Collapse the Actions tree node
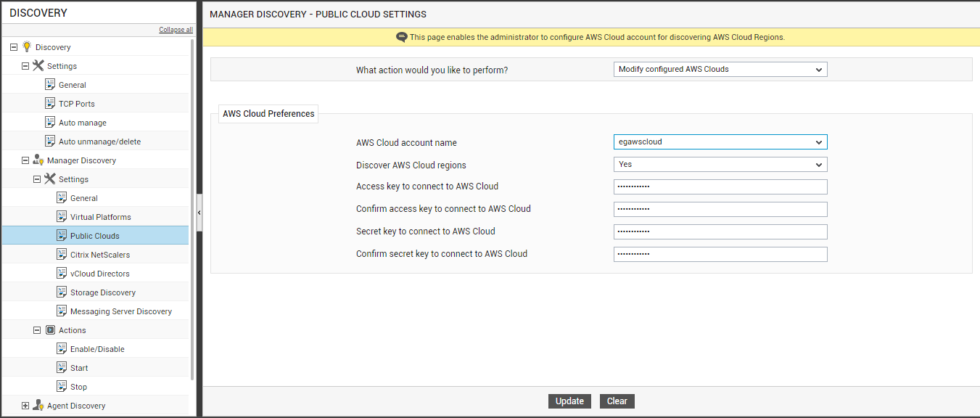This screenshot has width=980, height=418. [37, 329]
